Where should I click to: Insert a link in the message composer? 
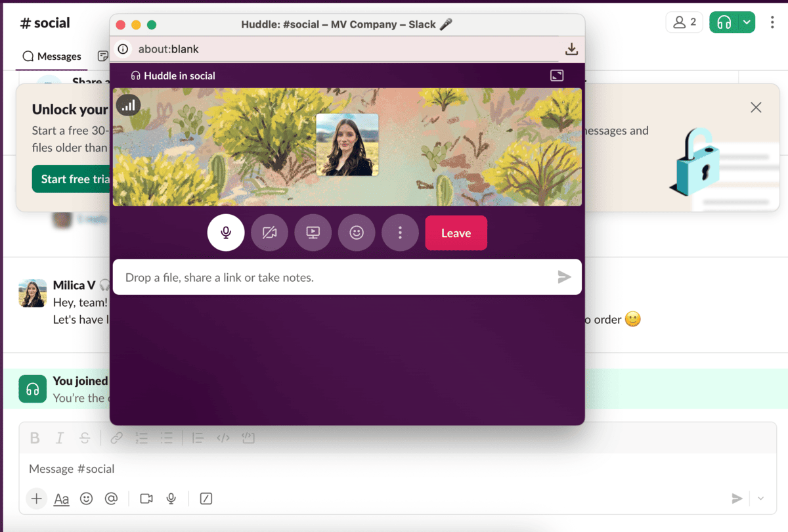pos(117,437)
